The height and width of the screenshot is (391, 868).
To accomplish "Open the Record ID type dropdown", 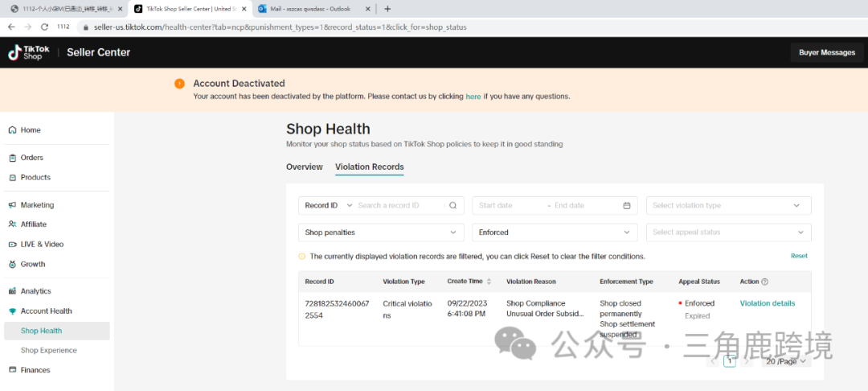I will pos(328,205).
